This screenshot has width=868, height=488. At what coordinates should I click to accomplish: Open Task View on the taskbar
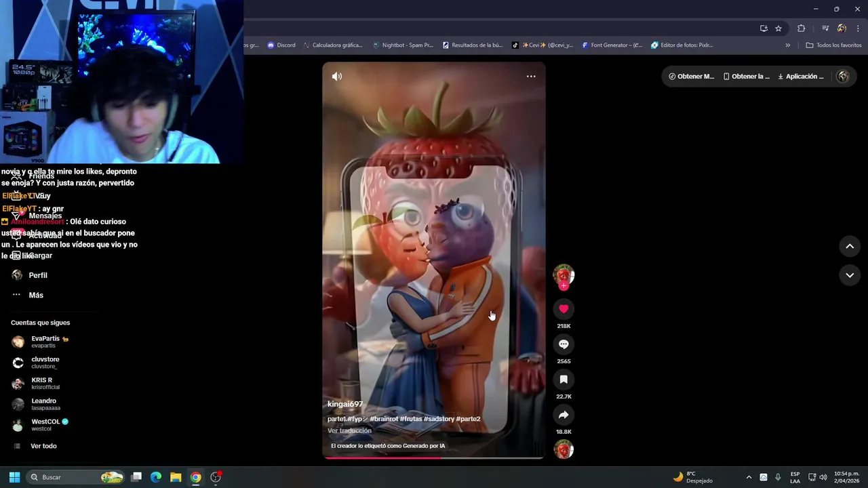136,477
